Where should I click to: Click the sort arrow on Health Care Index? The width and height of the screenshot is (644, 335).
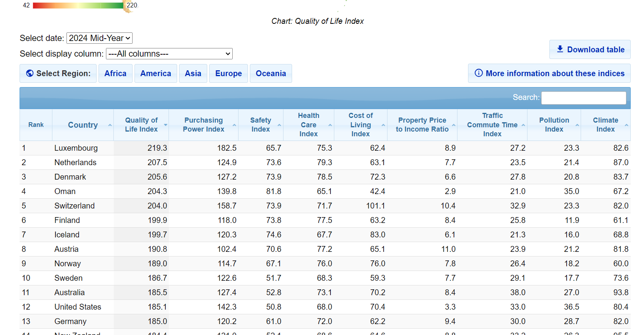330,125
